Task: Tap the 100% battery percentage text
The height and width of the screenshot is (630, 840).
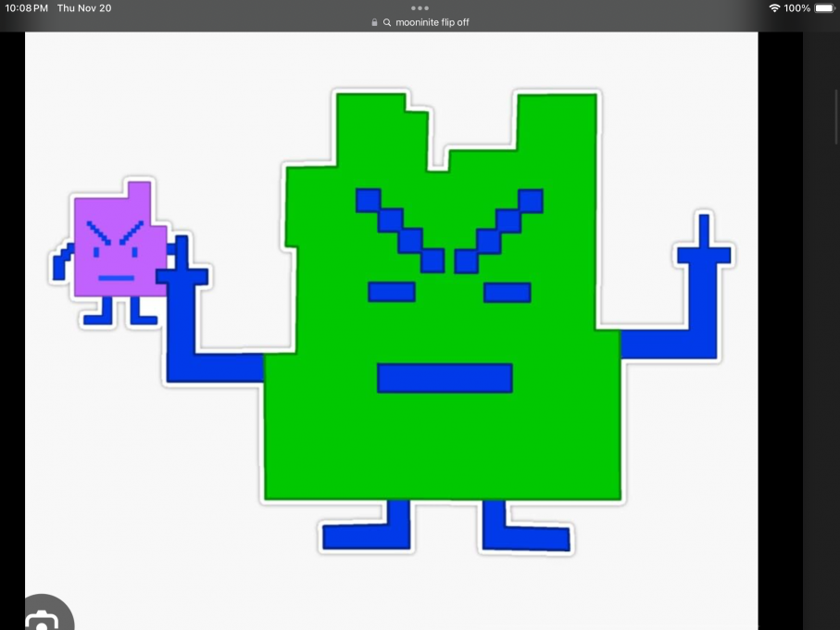Action: point(797,8)
